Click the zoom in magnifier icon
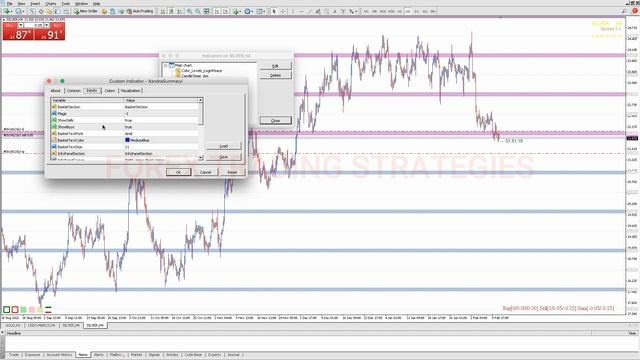 [189, 11]
